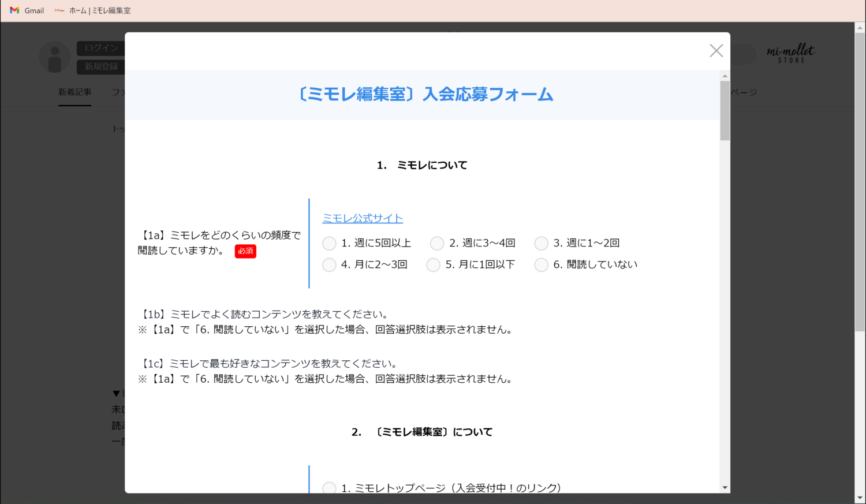Screen dimensions: 866x504
Task: Click the 2. 〔ミモレ編集室〕について heading
Action: (422, 432)
